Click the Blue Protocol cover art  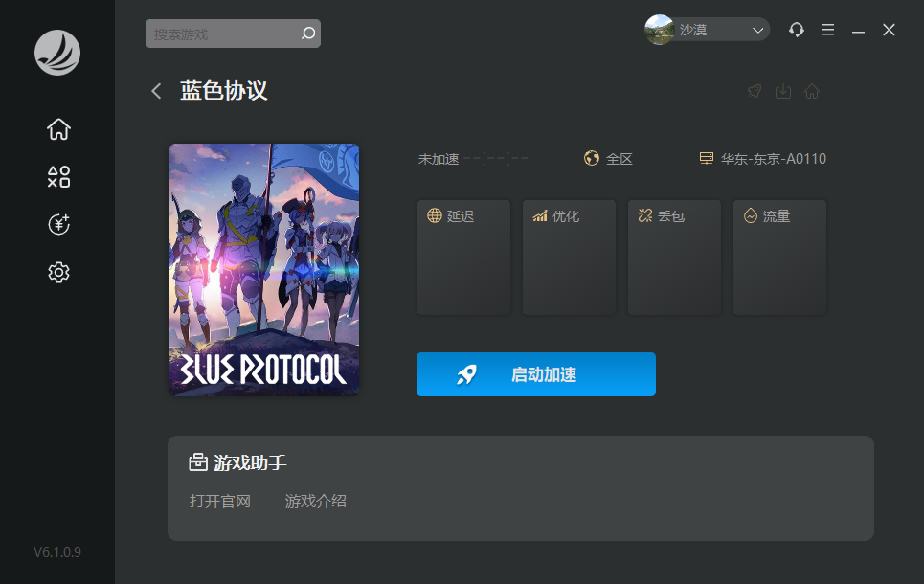(264, 269)
